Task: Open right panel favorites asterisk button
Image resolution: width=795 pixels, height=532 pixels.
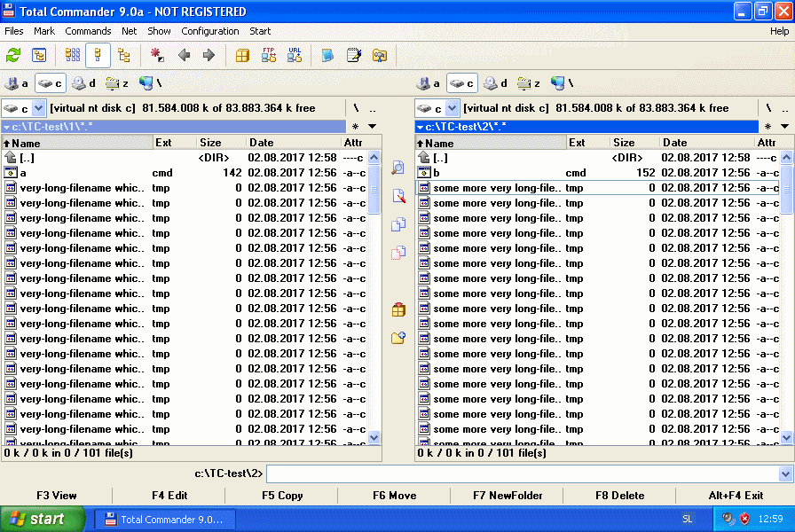Action: pyautogui.click(x=768, y=126)
